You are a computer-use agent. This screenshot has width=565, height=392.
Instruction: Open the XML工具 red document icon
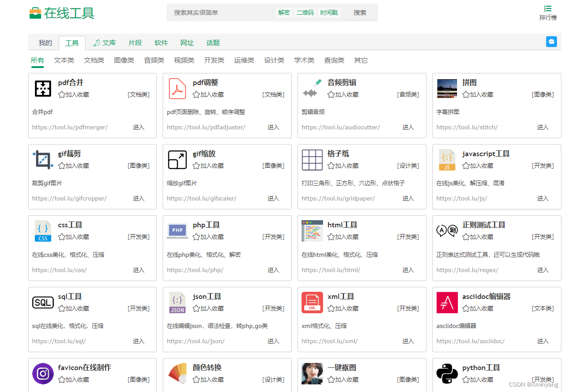tap(312, 302)
